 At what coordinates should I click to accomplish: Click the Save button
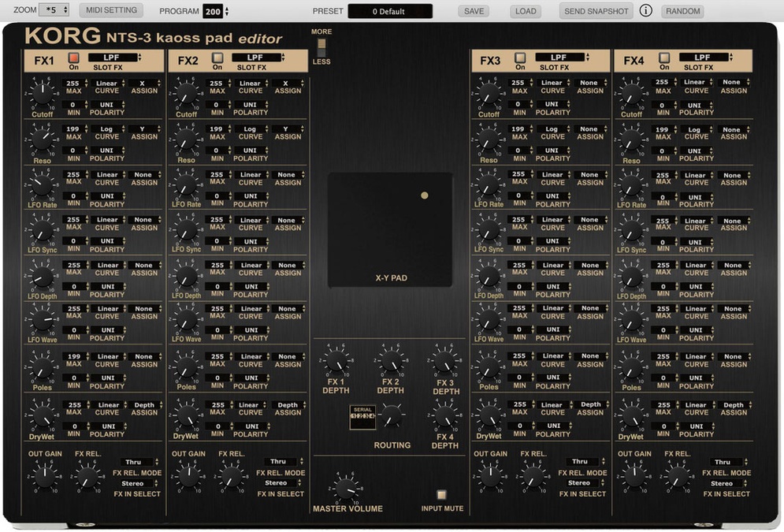[x=474, y=11]
